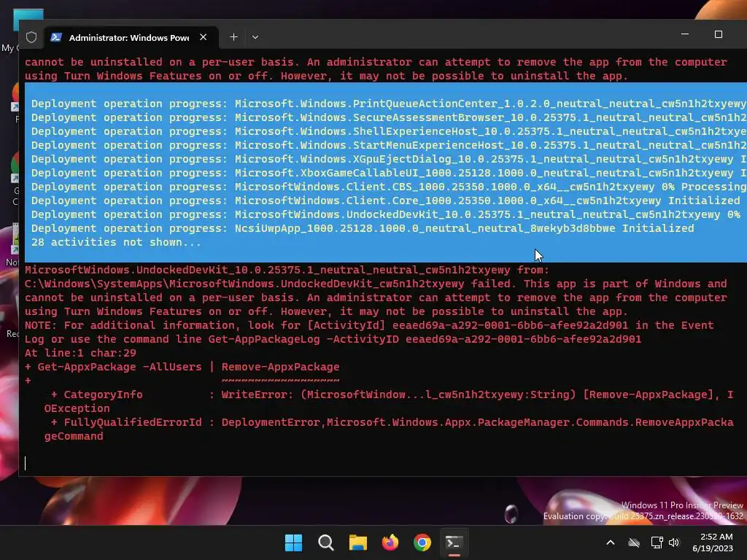Click the SecureAssessmentBrowser progress line
Viewport: 747px width, 560px height.
click(x=389, y=117)
